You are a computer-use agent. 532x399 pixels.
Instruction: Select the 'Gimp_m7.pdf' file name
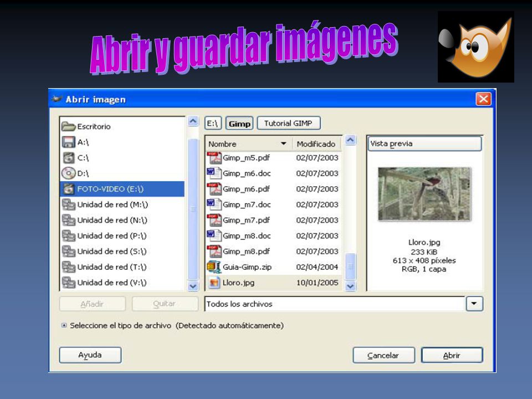[x=246, y=220]
